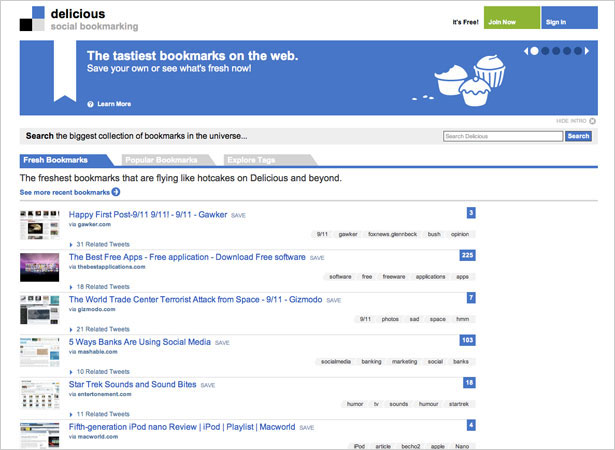Open The Best Free Apps thumbnail
Screen dimensions: 615x450
[40, 267]
